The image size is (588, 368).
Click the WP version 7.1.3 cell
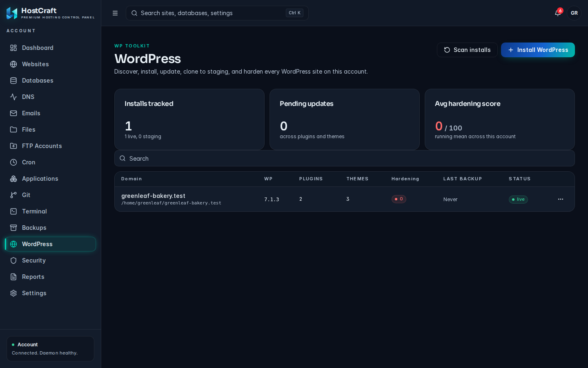pos(272,200)
